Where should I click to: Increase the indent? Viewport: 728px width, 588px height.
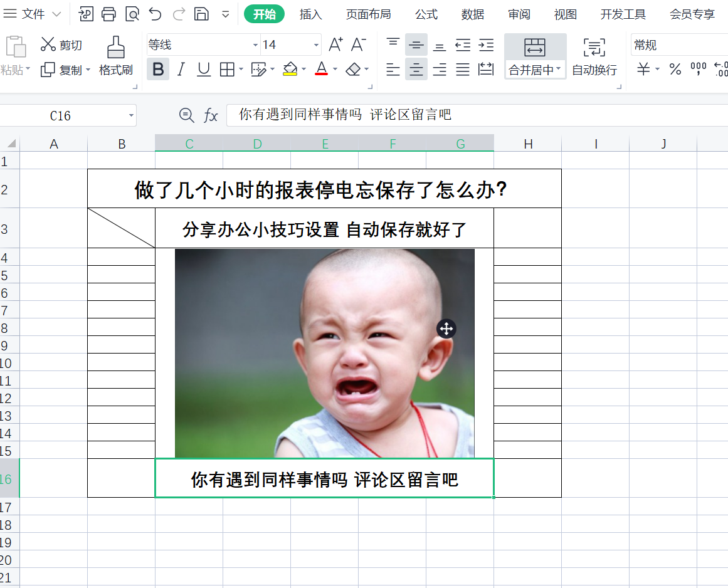coord(485,45)
